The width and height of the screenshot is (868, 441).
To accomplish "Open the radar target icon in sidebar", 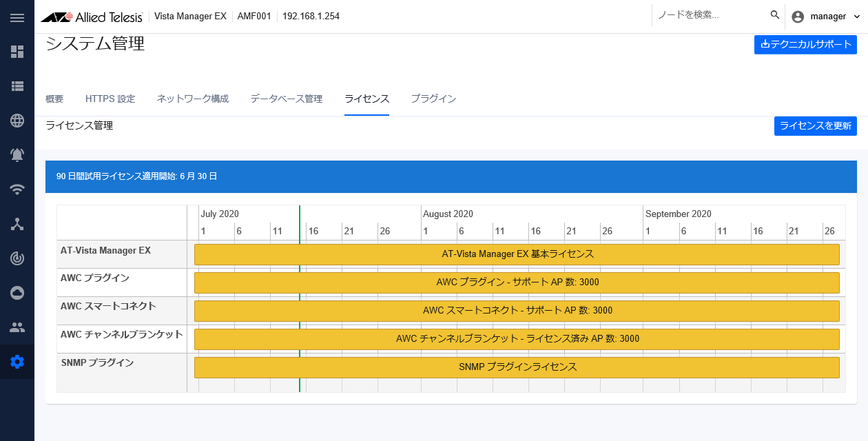I will tap(17, 258).
